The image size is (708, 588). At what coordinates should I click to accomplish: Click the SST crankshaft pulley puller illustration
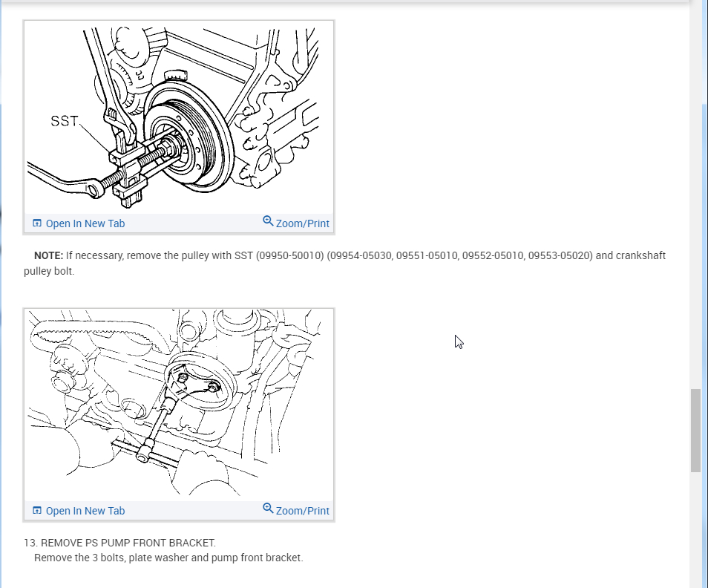coord(179,117)
